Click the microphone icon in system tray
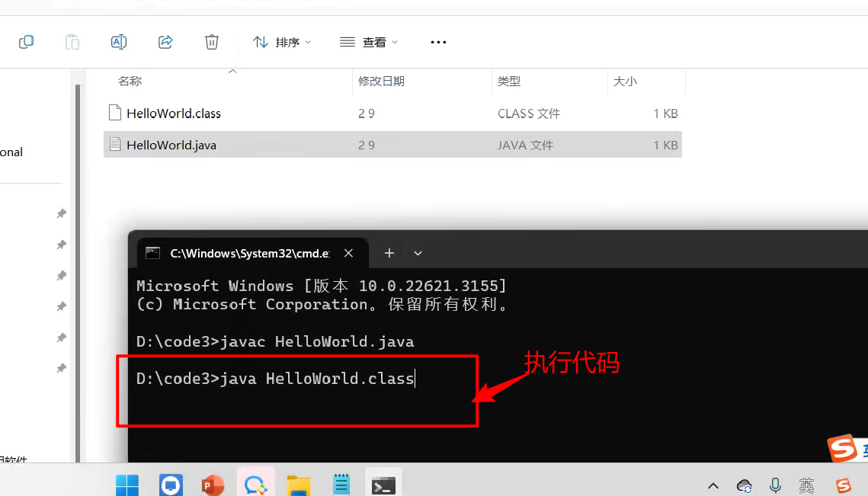This screenshot has height=496, width=868. 775,485
